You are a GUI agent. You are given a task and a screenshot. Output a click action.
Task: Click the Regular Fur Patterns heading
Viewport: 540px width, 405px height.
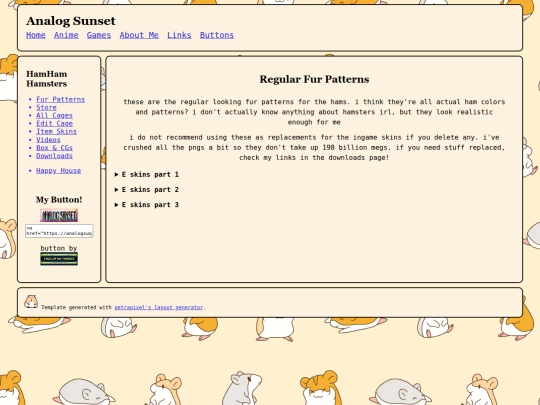click(314, 79)
